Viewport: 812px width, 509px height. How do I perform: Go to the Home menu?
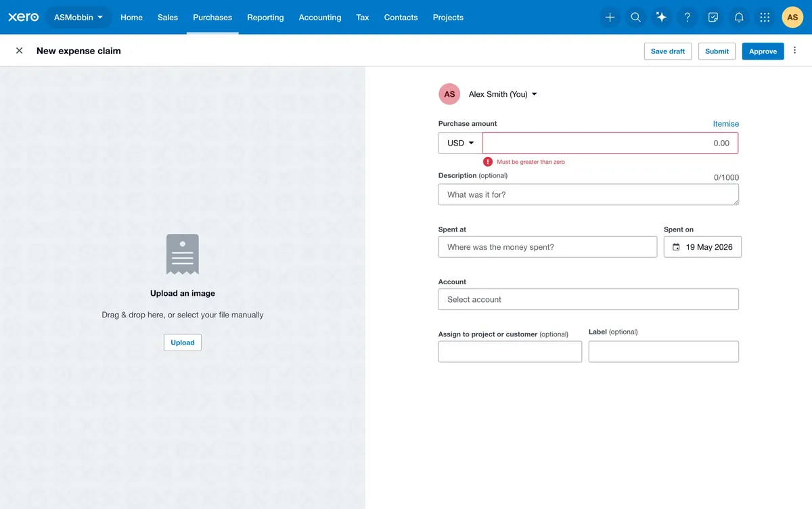(131, 17)
